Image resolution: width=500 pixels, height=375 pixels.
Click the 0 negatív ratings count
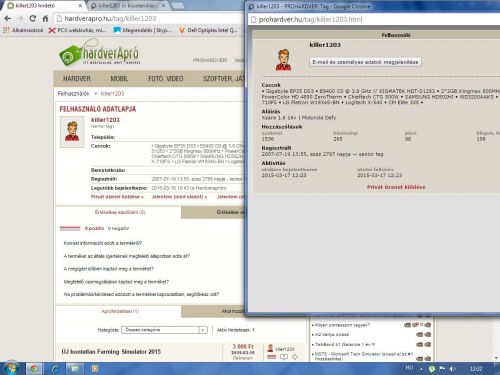coord(118,228)
